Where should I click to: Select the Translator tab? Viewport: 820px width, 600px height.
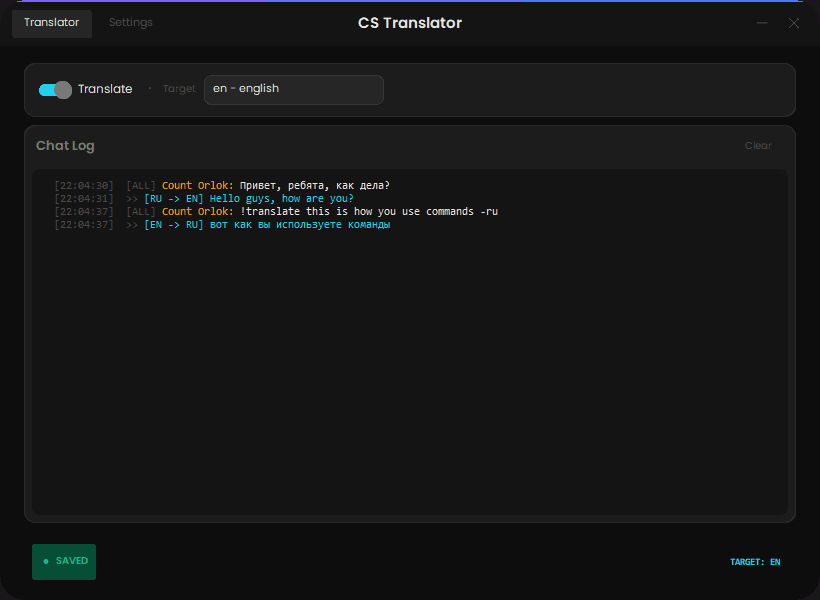point(51,22)
